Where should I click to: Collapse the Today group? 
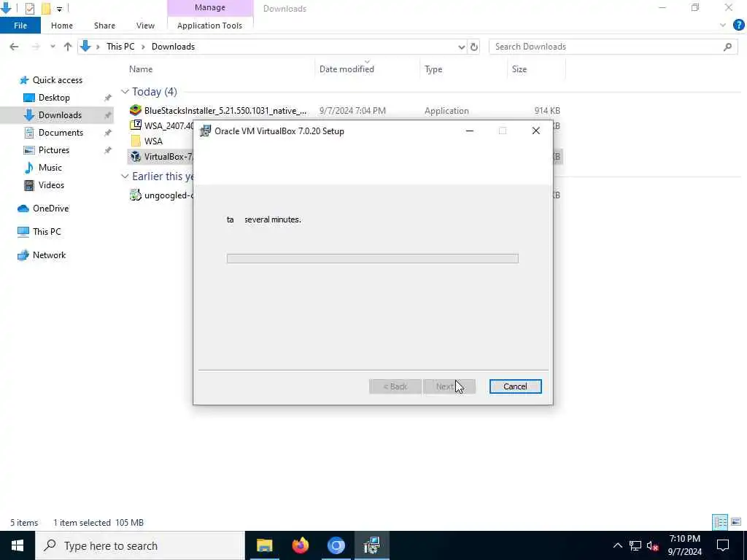click(125, 91)
